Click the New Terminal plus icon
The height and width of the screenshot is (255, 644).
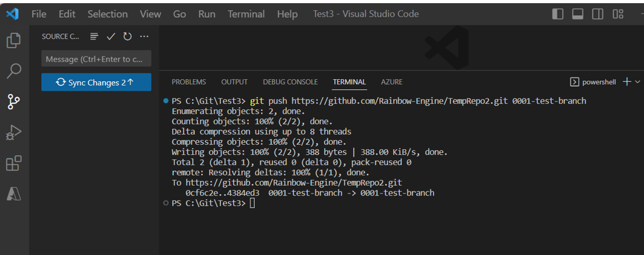tap(627, 82)
